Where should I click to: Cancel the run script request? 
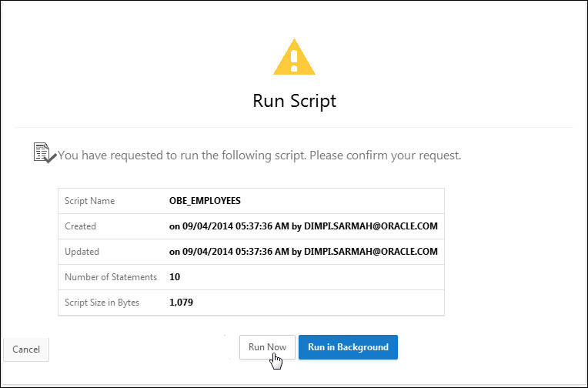pyautogui.click(x=26, y=350)
